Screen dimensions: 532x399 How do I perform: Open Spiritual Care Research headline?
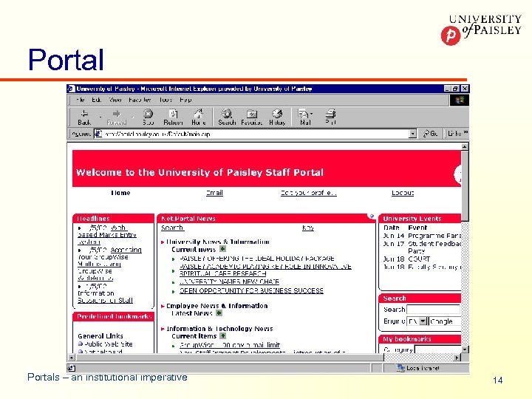coord(222,273)
